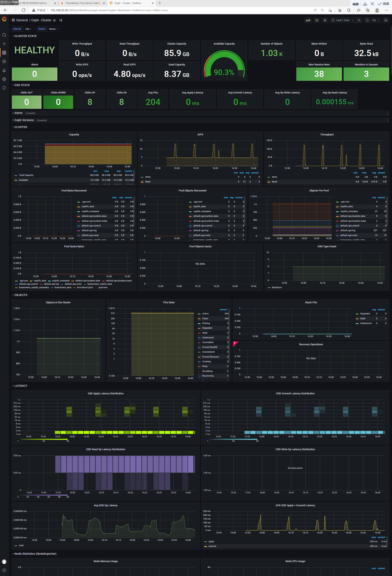Mark dashboard as favorite with star icon

[55, 20]
